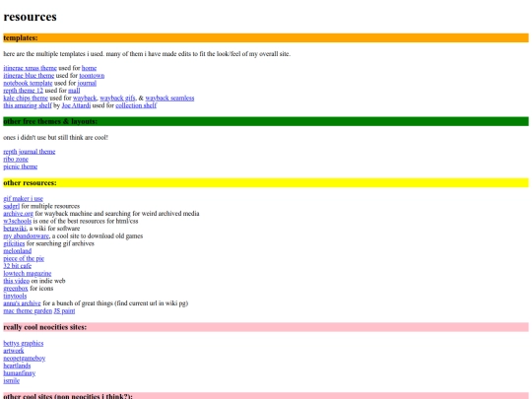The image size is (532, 399).
Task: Click the mac theme garden link
Action: pyautogui.click(x=28, y=310)
